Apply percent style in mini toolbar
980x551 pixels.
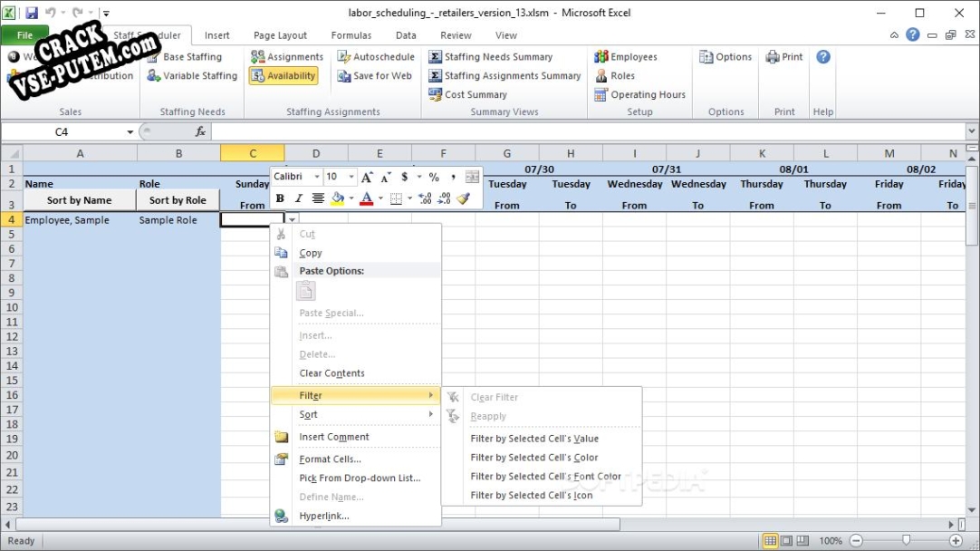(x=434, y=177)
